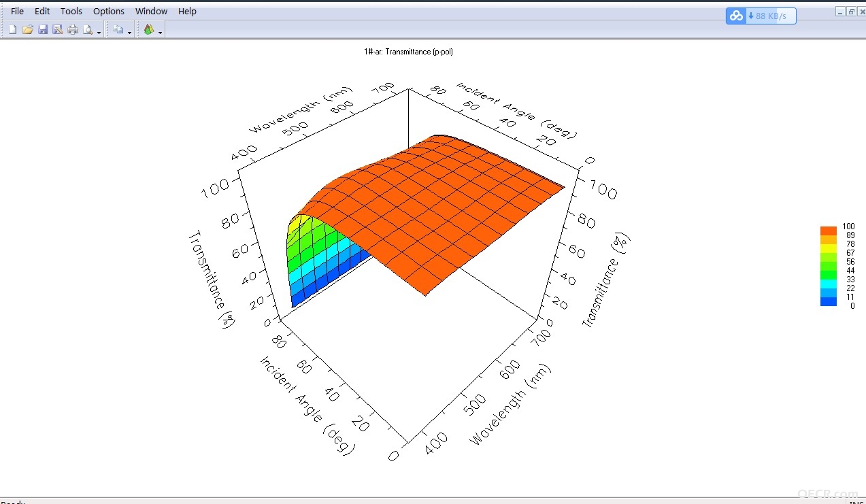Screen dimensions: 866x504
Task: Expand the Copy dropdown arrow
Action: pos(130,32)
